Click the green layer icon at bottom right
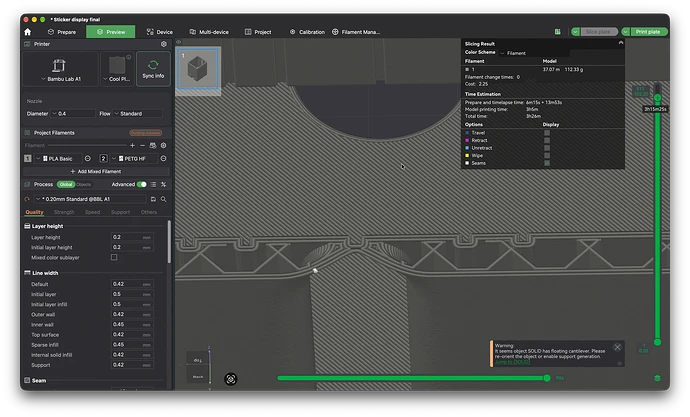Image resolution: width=690 pixels, height=417 pixels. tap(657, 378)
